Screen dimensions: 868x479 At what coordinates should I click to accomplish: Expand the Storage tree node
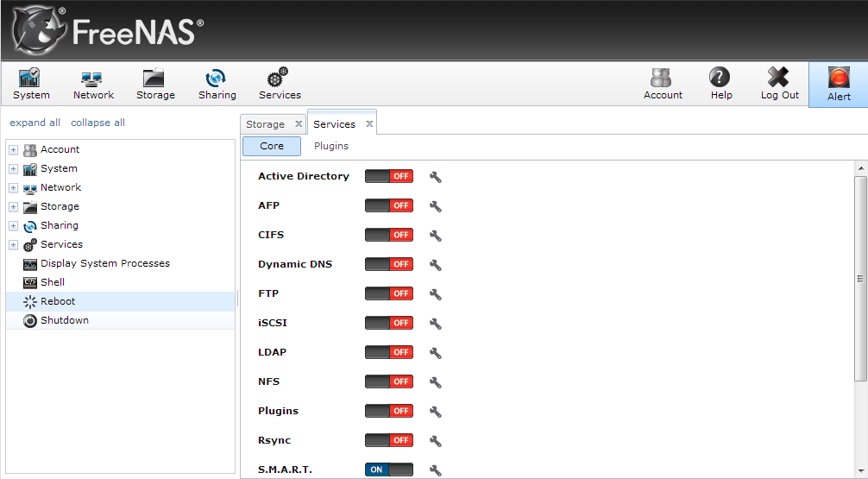click(13, 207)
